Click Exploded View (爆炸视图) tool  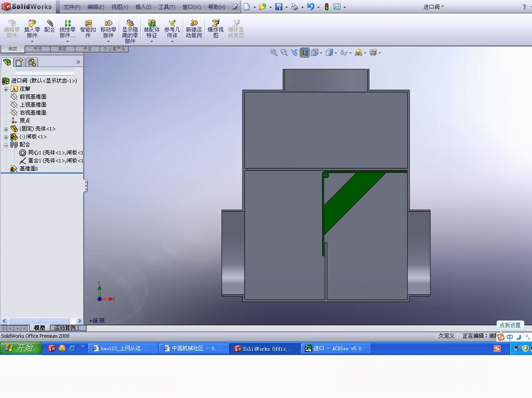click(x=215, y=29)
